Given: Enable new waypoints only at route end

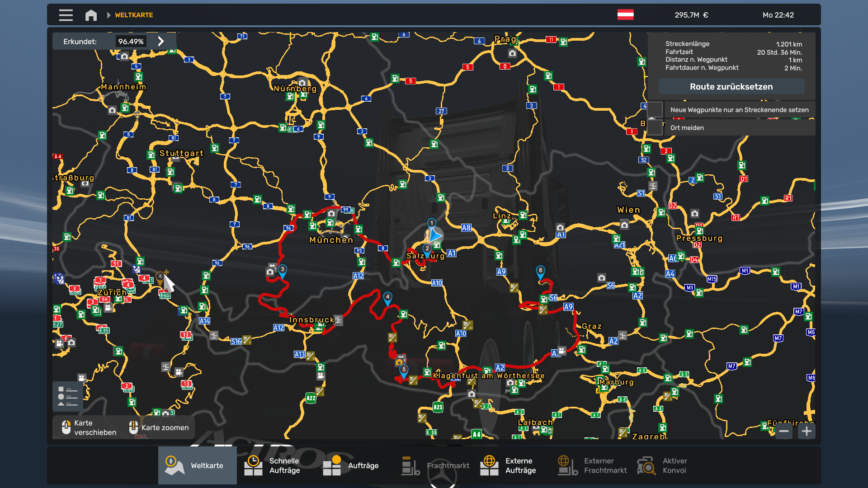Looking at the screenshot, I should click(655, 110).
